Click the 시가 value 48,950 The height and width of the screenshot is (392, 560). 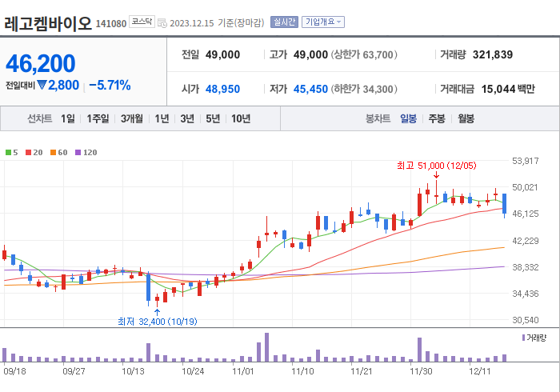tap(223, 89)
